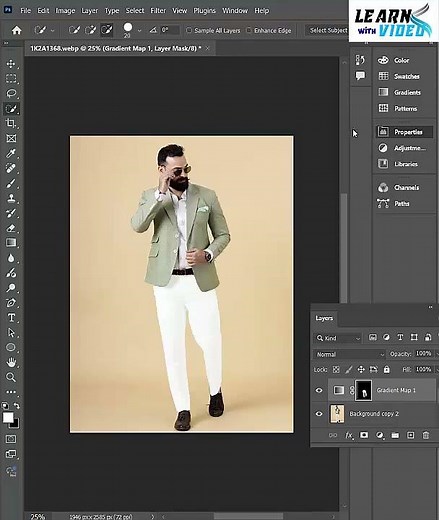
Task: Open the layer Kind filter dropdown
Action: coord(338,338)
